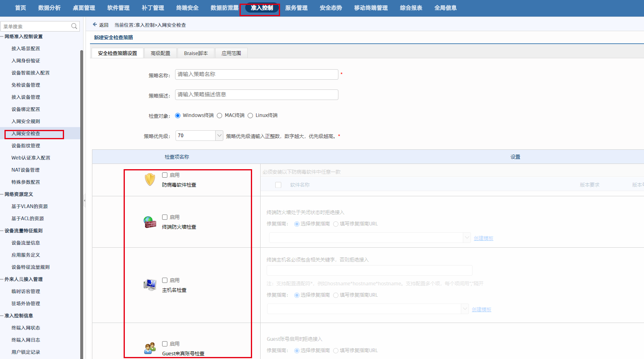The image size is (644, 359).
Task: Open 临时访客管理 in the sidebar
Action: pyautogui.click(x=26, y=291)
